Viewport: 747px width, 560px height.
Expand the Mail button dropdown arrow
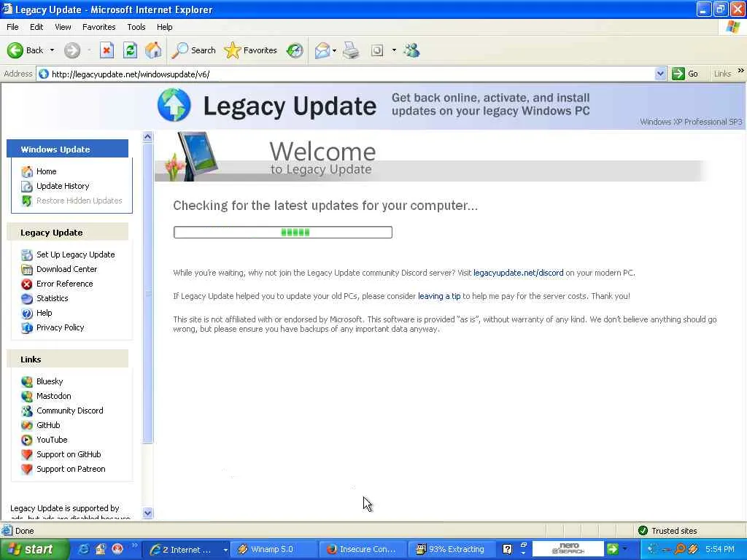(x=334, y=50)
